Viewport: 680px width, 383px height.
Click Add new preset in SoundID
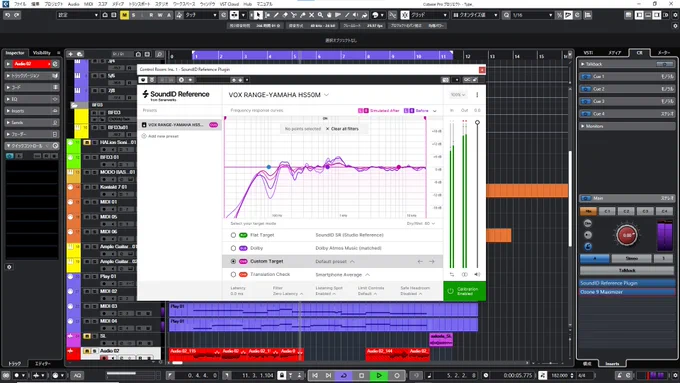(160, 136)
